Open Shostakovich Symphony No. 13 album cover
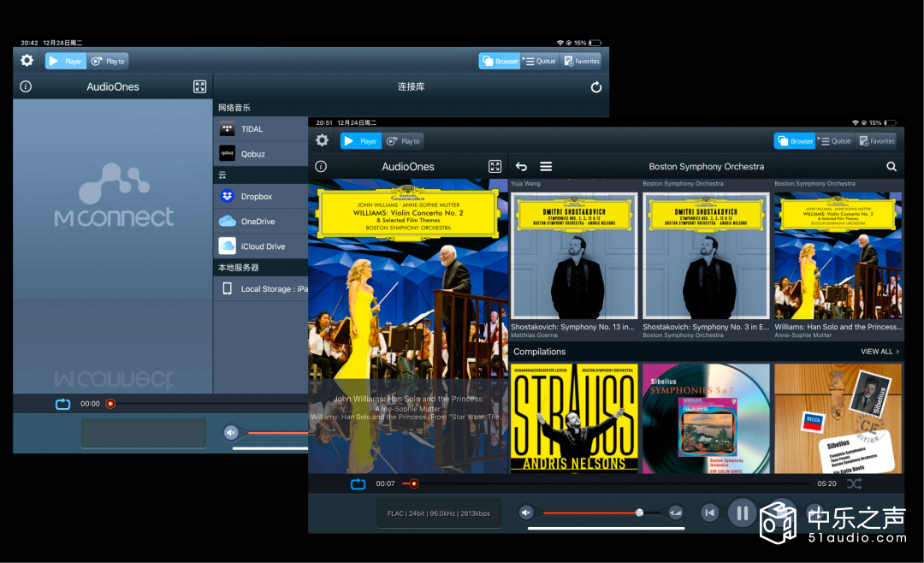924x563 pixels. point(575,256)
